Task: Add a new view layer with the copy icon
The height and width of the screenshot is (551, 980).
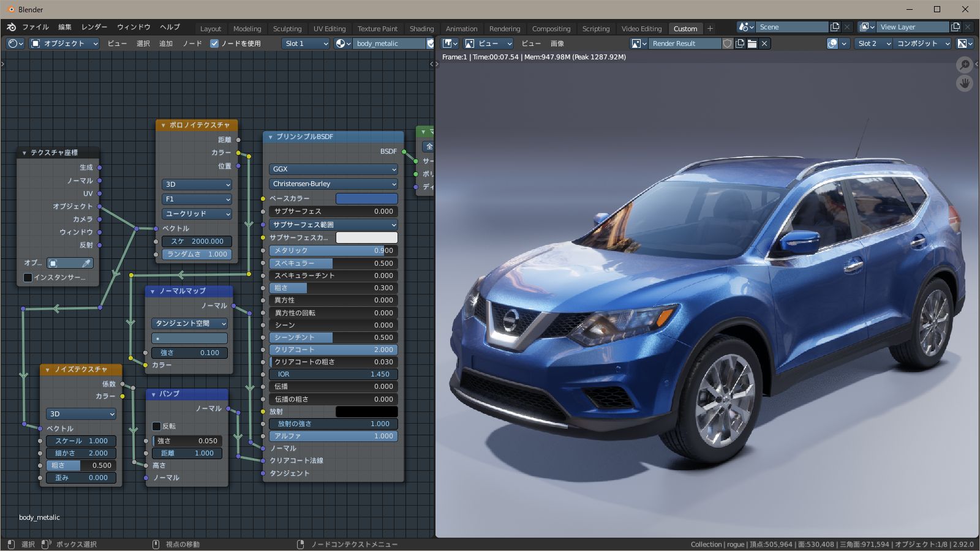Action: click(x=955, y=27)
